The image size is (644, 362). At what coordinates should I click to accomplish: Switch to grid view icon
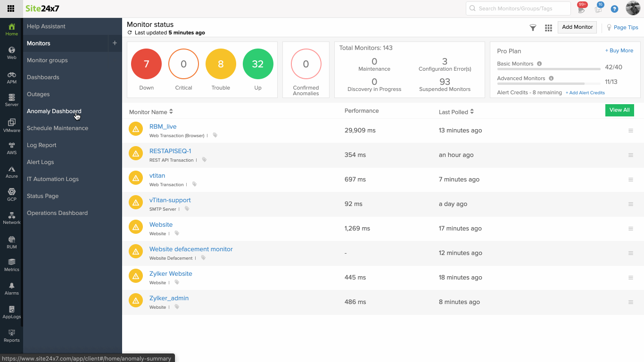pyautogui.click(x=548, y=28)
